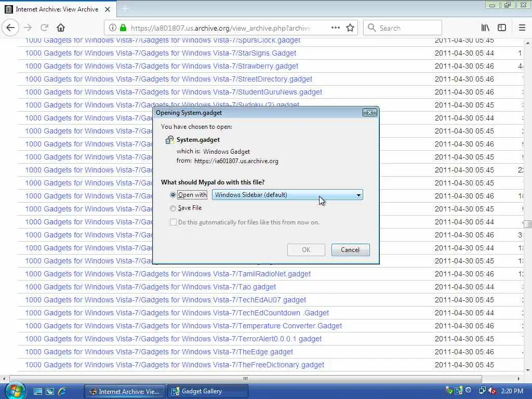Image resolution: width=532 pixels, height=399 pixels.
Task: Expand the Windows Sidebar (default) dropdown
Action: point(287,195)
